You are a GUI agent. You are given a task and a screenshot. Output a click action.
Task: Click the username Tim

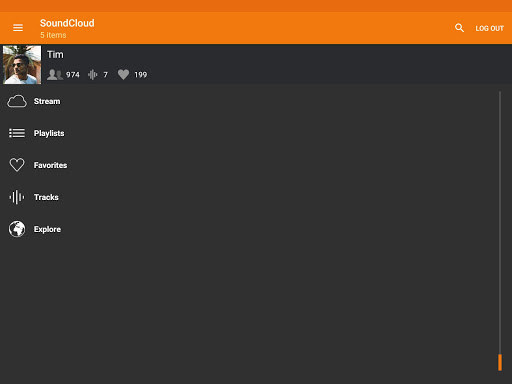coord(55,55)
